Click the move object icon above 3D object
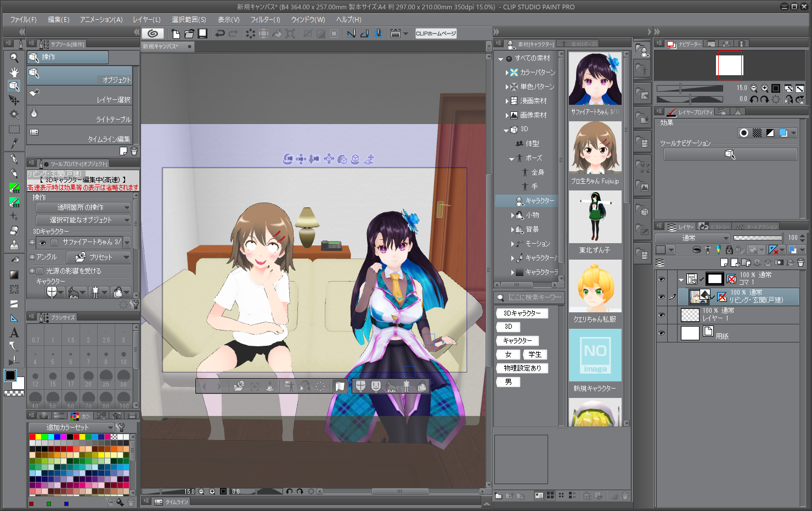 click(x=329, y=159)
